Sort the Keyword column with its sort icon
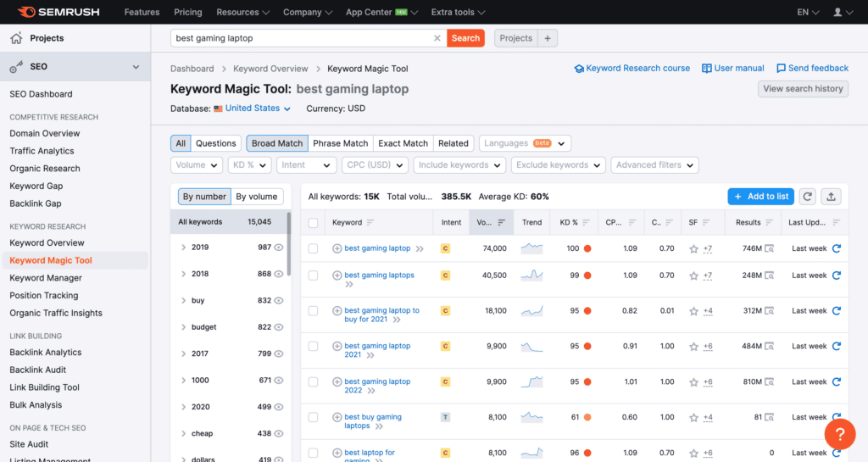 pos(370,222)
